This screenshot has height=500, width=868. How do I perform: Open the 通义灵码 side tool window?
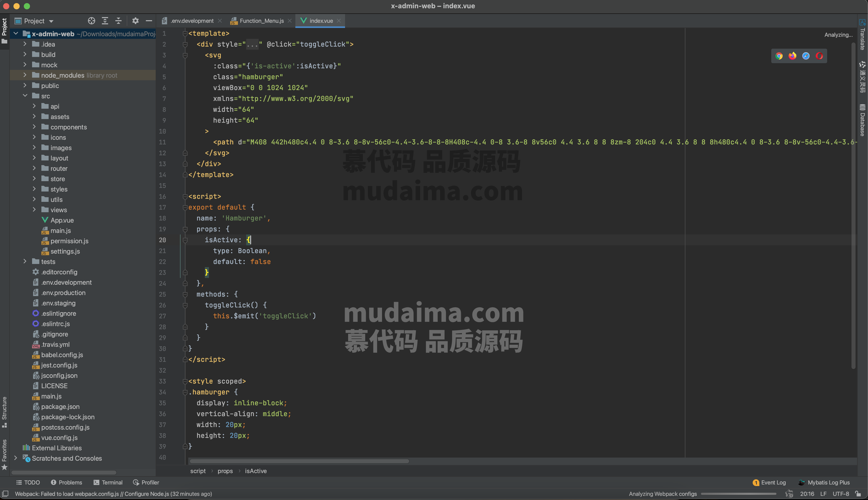pos(863,77)
